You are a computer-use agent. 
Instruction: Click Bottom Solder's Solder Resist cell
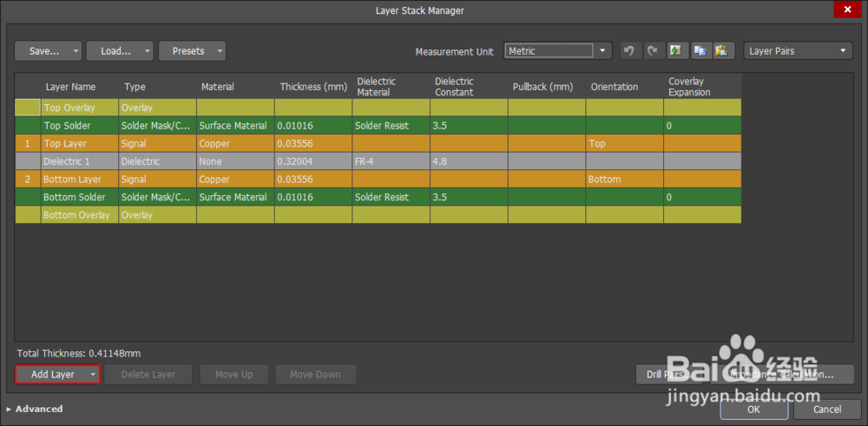click(x=391, y=197)
